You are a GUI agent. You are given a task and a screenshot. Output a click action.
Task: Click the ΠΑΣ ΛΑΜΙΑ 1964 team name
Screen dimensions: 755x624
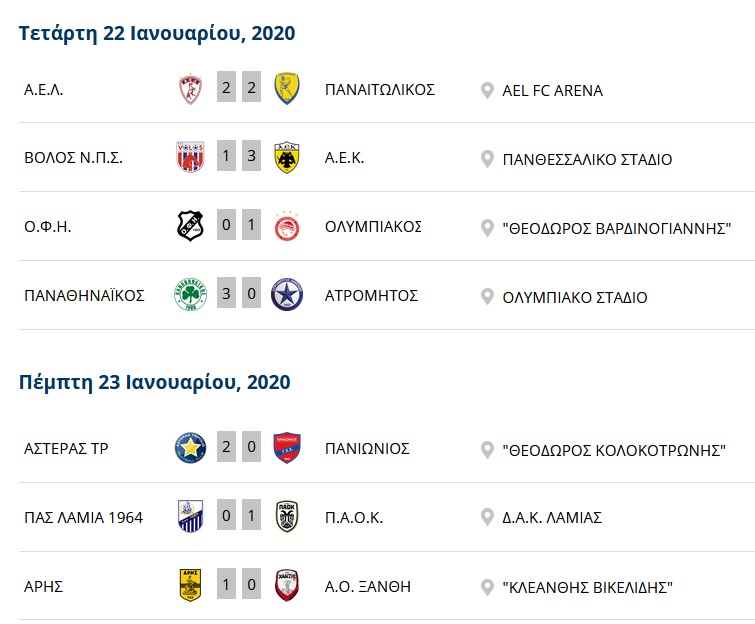(84, 518)
